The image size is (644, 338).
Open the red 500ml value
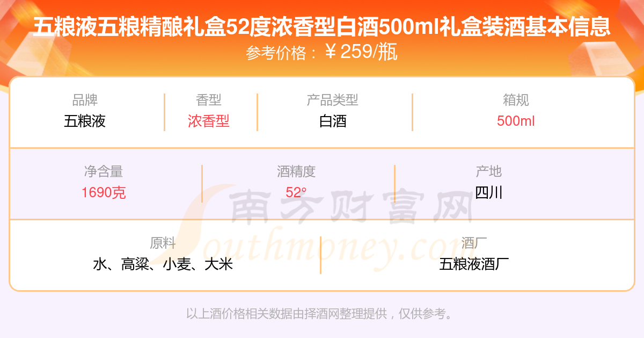click(x=516, y=121)
